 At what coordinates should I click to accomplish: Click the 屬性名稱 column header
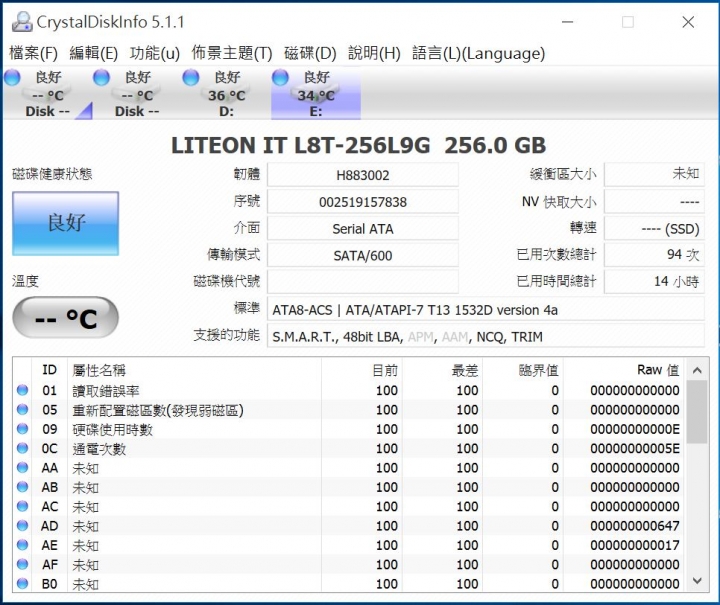pos(195,370)
